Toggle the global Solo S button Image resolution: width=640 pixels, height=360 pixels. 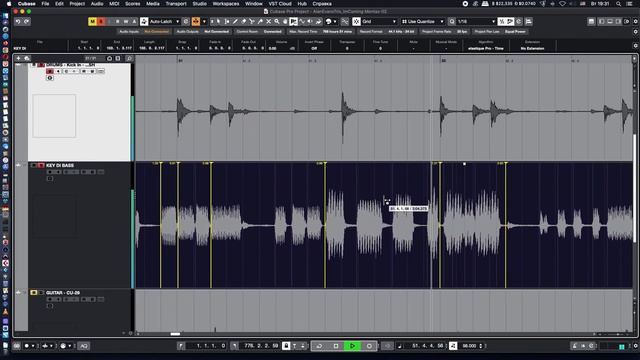(101, 21)
